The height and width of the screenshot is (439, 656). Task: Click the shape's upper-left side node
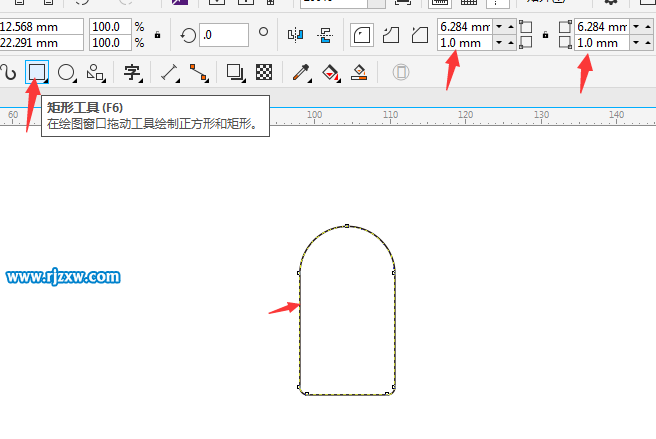point(299,273)
